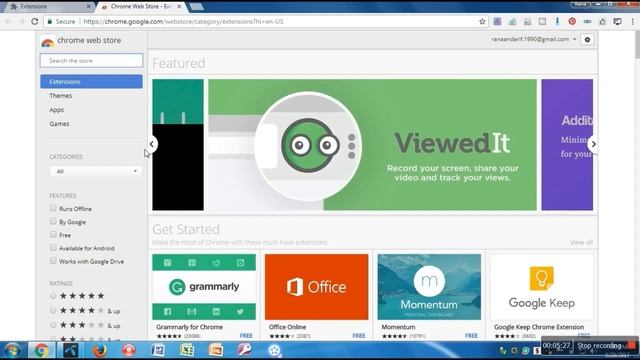Click the purple extension icon in toolbar
The height and width of the screenshot is (360, 640).
[497, 22]
